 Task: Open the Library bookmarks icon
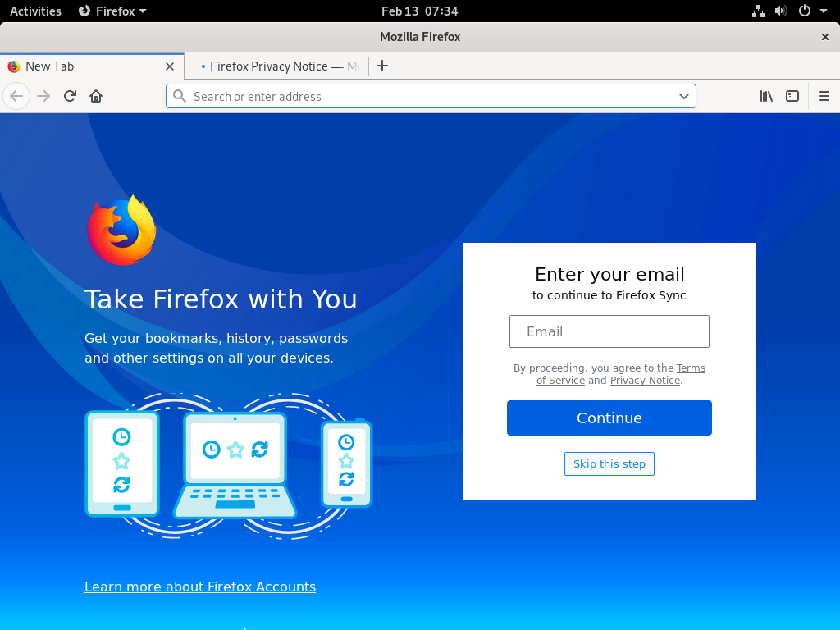click(x=766, y=97)
